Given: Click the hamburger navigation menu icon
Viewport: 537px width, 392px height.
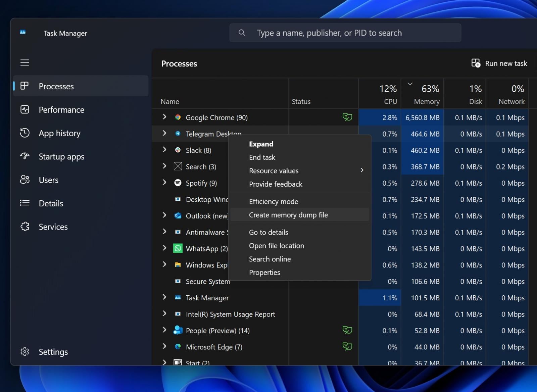Looking at the screenshot, I should click(25, 63).
